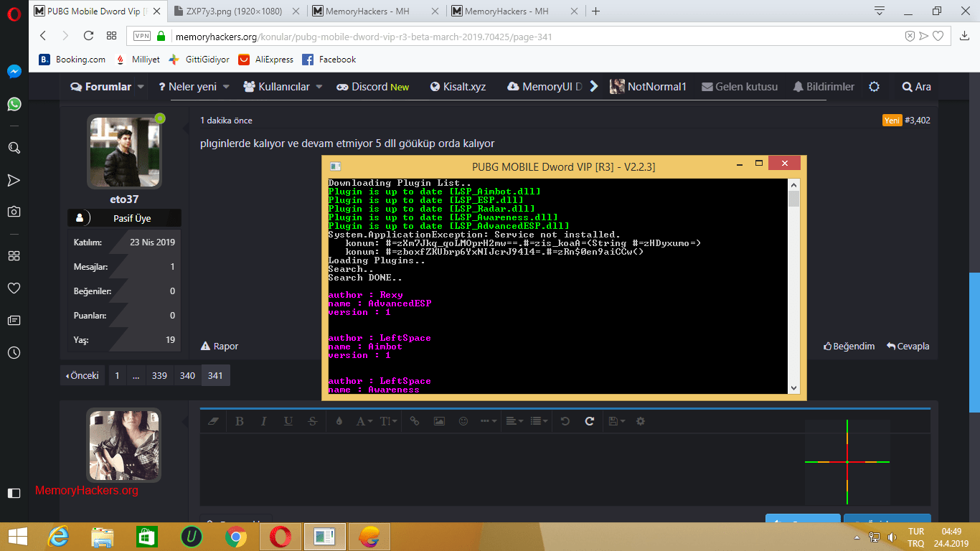Open eto37's profile avatar

coord(124,152)
